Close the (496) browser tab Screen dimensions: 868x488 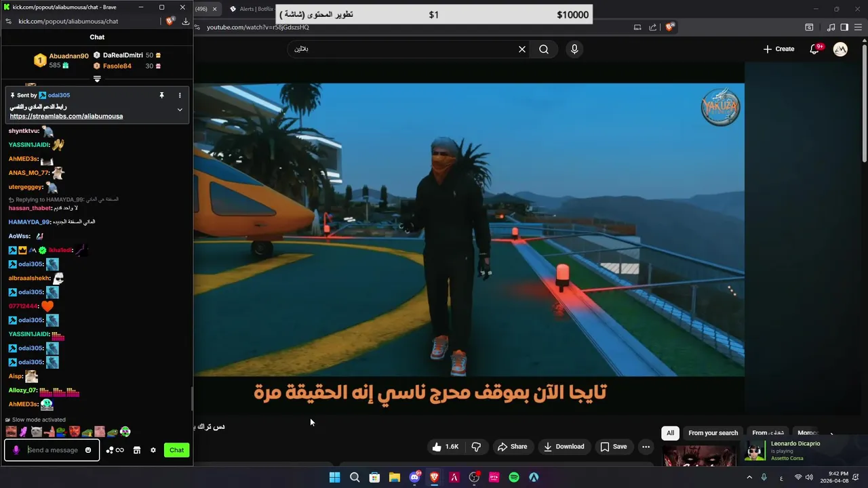pos(214,9)
